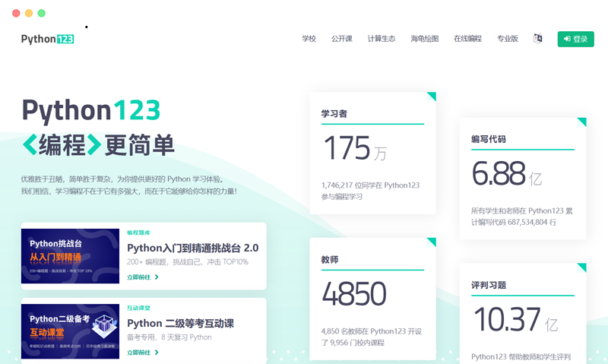The height and width of the screenshot is (364, 608).
Task: Click the 评判习题 card heading
Action: click(488, 285)
